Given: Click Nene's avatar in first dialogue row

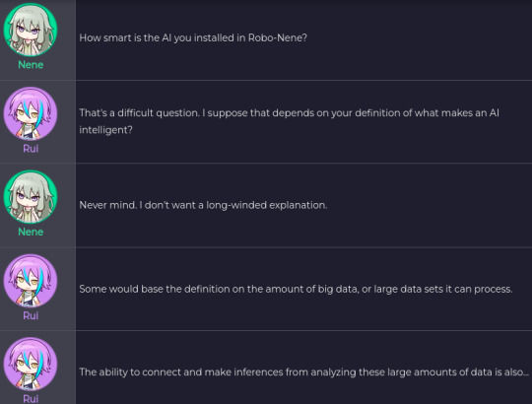Looking at the screenshot, I should tap(31, 30).
